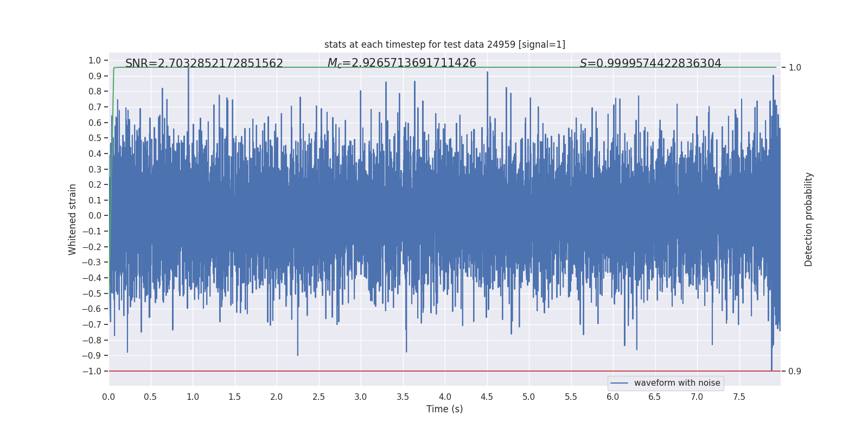Click the "Whitened strain" axis label
Screen dimensions: 868x434
click(x=72, y=219)
